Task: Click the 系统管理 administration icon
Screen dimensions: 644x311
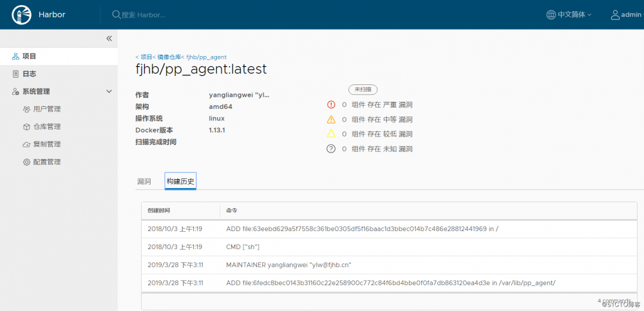Action: pos(15,91)
